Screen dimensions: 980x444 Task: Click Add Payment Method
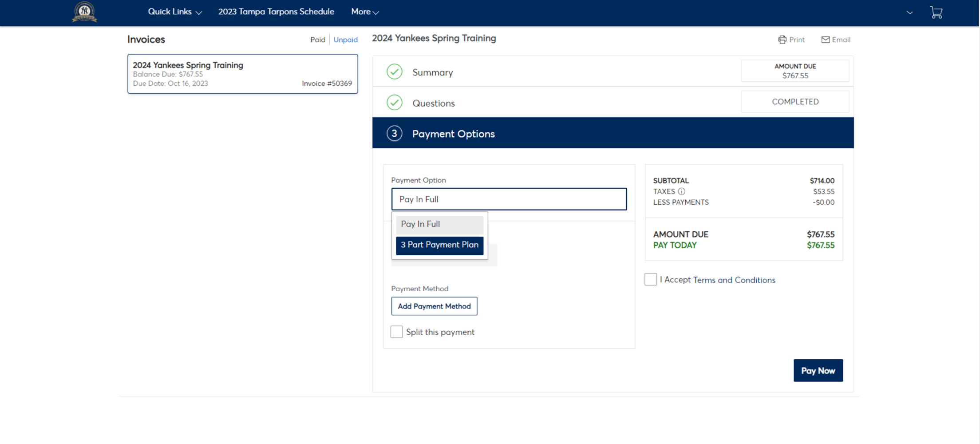pos(434,306)
